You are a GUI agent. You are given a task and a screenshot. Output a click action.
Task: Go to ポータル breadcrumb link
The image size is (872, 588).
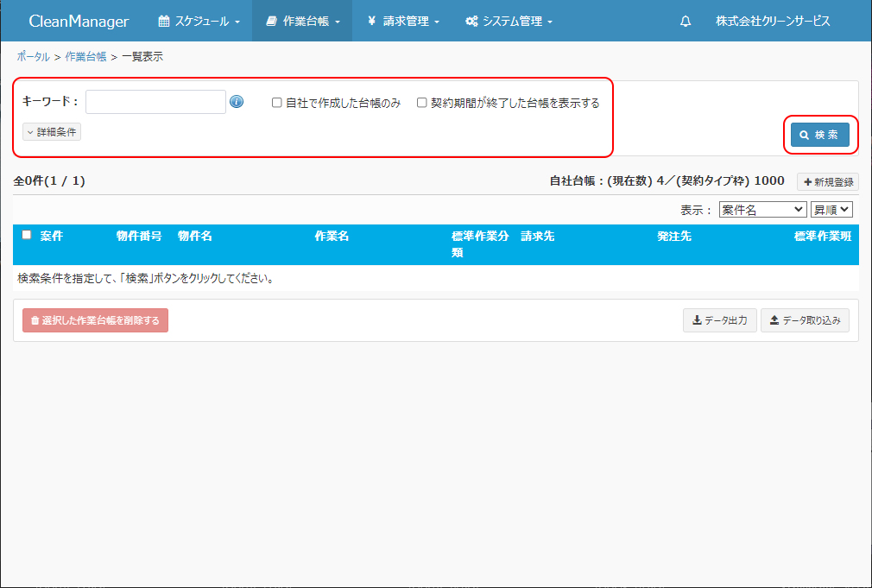pyautogui.click(x=33, y=57)
